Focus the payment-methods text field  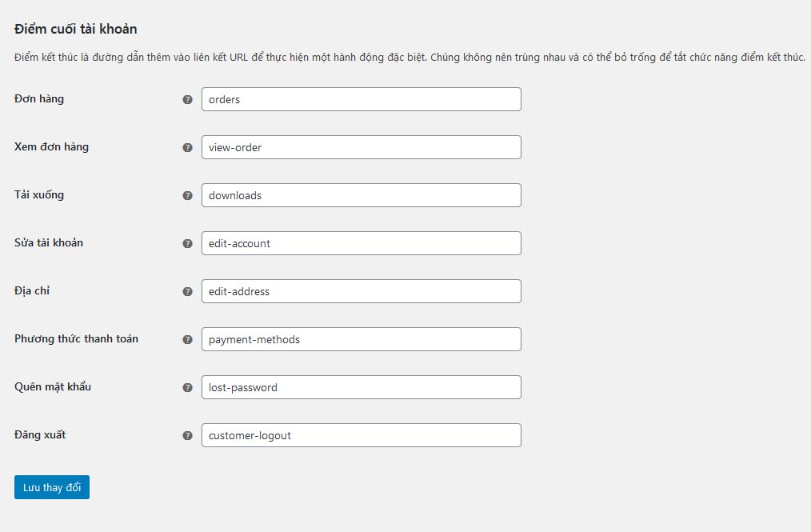click(x=361, y=339)
